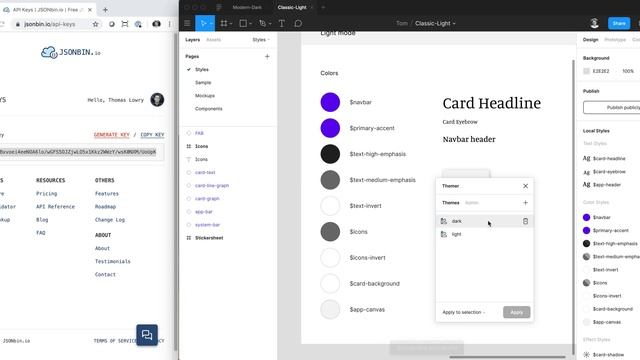Click the COPY KEY link
This screenshot has width=640, height=360.
pyautogui.click(x=152, y=135)
